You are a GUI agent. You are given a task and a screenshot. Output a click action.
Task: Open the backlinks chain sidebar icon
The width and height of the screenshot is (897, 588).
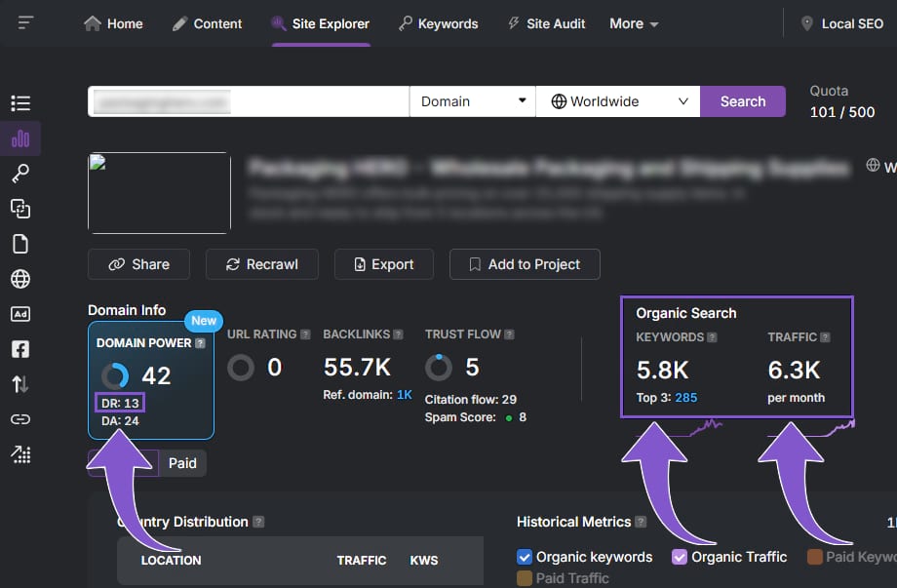pos(20,419)
